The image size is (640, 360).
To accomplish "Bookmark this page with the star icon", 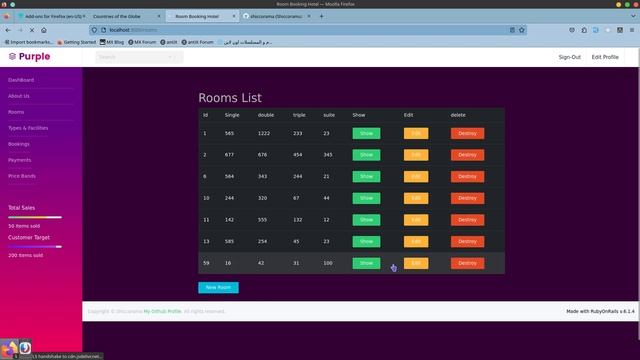I will point(522,30).
